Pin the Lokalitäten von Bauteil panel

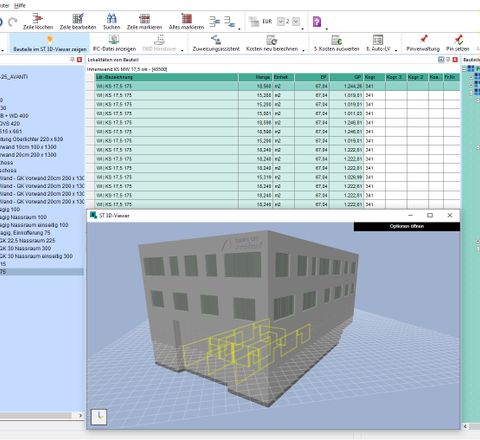click(448, 60)
